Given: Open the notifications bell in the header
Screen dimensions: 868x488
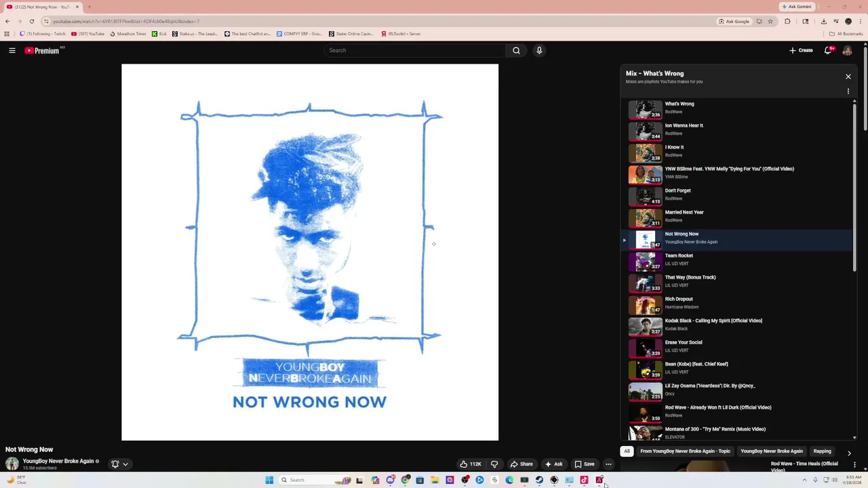Looking at the screenshot, I should [x=827, y=50].
